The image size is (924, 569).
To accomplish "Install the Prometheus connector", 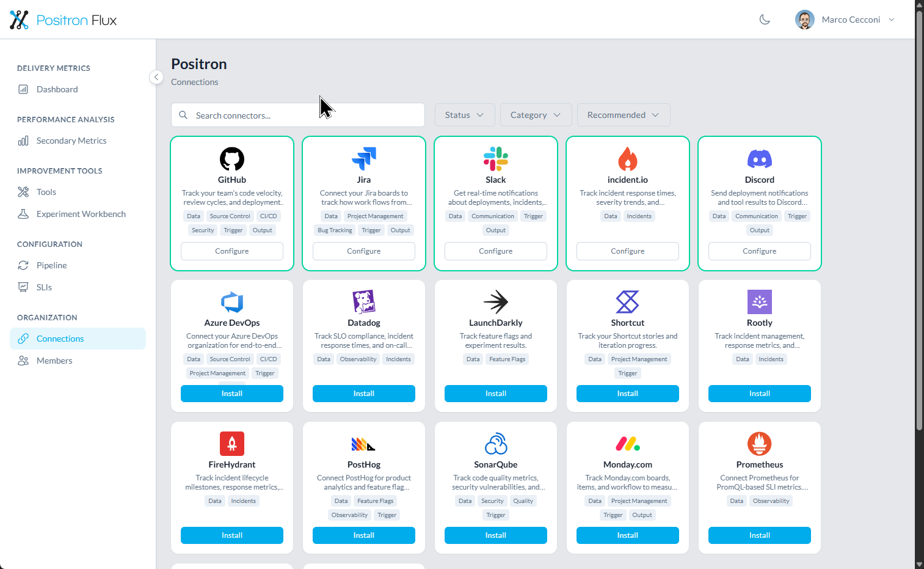I will [760, 535].
